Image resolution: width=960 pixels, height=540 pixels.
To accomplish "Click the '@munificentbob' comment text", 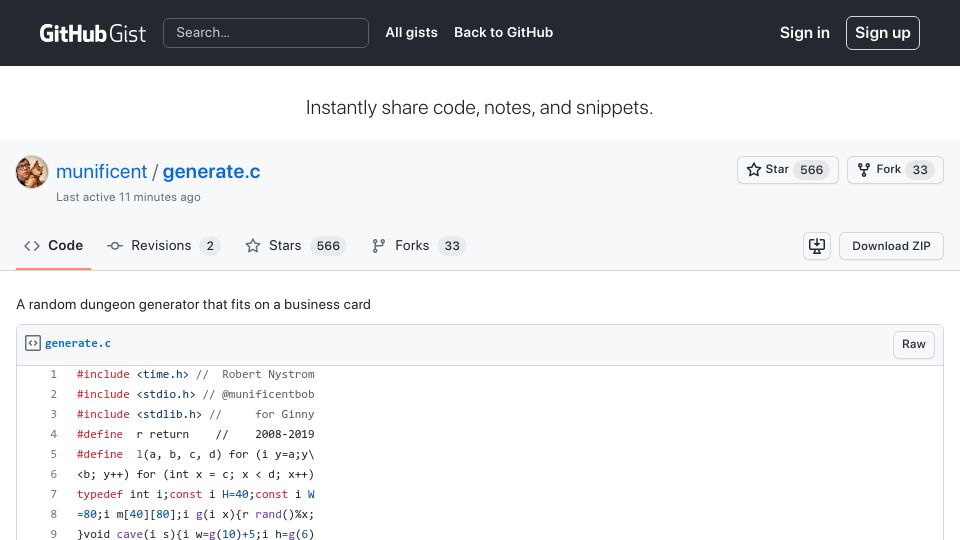I will [x=268, y=394].
